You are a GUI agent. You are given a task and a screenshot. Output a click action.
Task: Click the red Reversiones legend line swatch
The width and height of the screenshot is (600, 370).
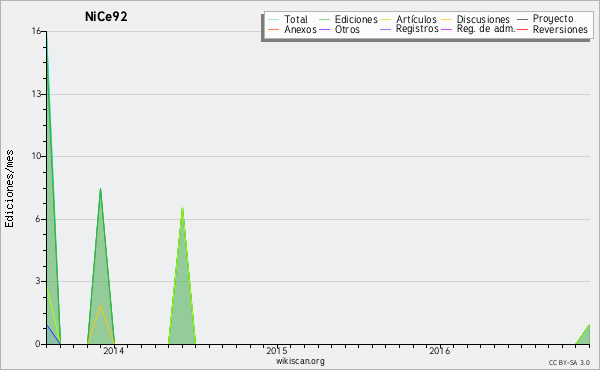pyautogui.click(x=522, y=29)
